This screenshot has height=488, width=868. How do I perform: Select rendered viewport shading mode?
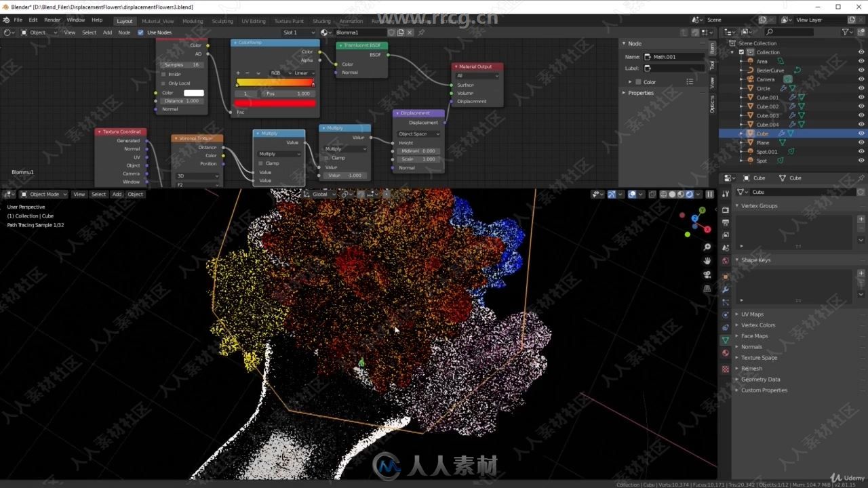click(690, 194)
